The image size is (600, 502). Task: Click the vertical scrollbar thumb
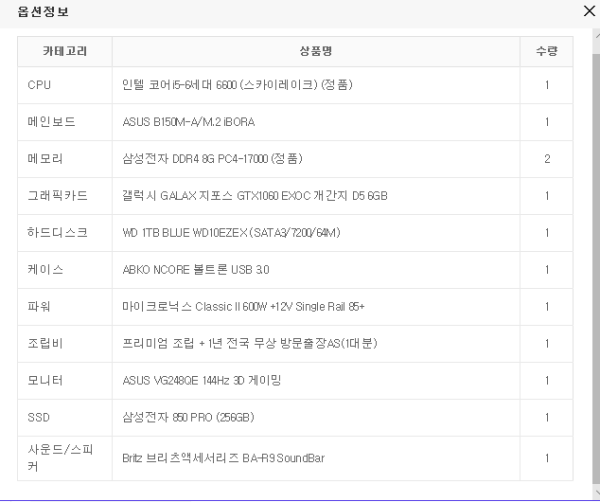tap(596, 269)
